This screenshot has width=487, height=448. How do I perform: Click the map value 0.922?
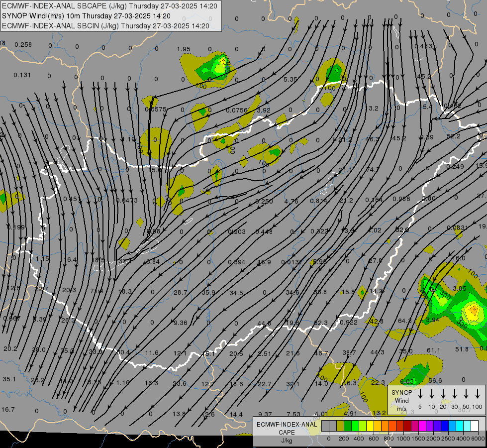pyautogui.click(x=349, y=323)
